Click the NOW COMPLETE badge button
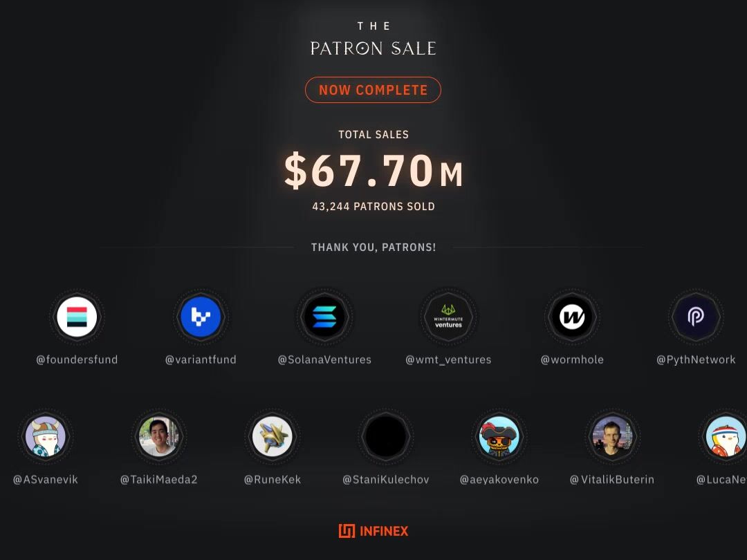Viewport: 747px width, 560px height. coord(373,90)
